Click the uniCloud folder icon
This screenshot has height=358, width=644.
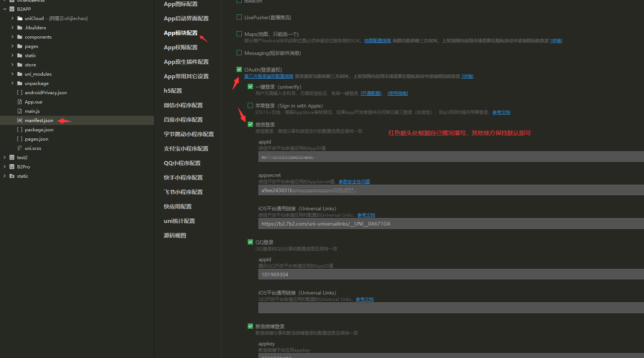[20, 19]
